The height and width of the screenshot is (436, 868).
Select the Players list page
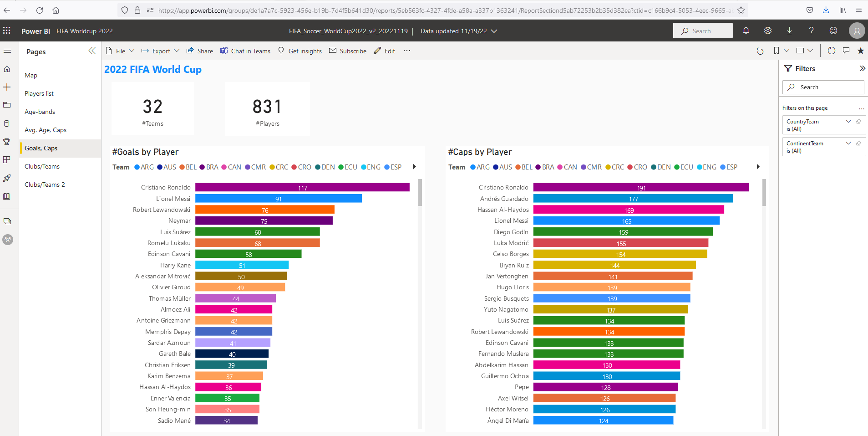(x=60, y=93)
